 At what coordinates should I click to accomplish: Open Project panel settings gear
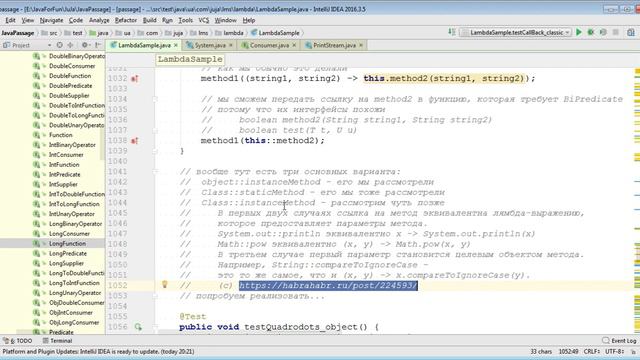(85, 45)
